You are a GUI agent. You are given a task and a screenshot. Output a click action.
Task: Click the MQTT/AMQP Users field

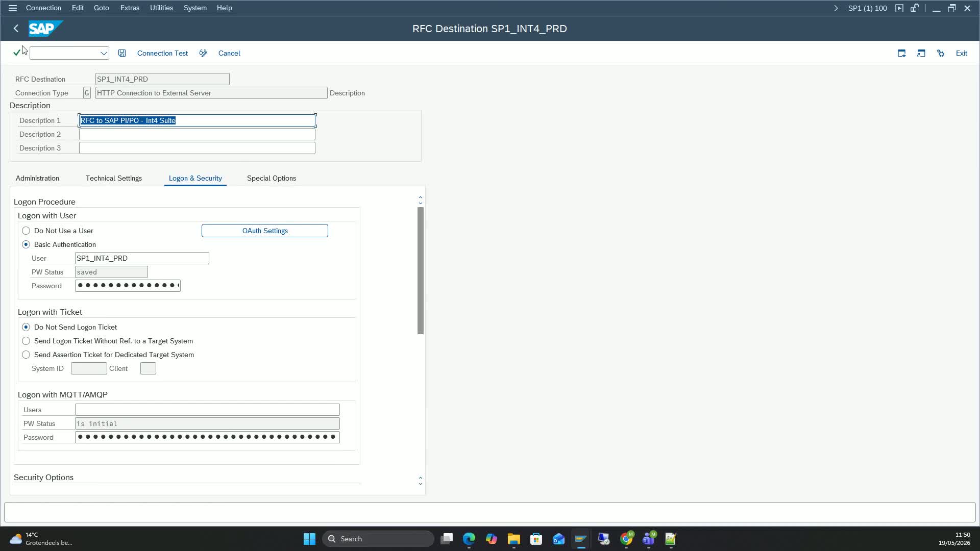point(207,410)
